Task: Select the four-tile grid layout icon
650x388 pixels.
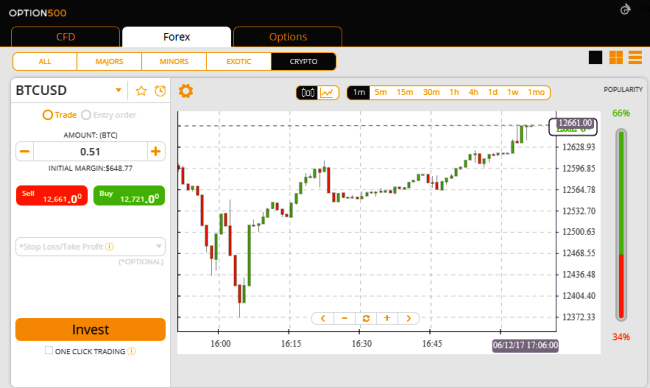Action: click(616, 58)
